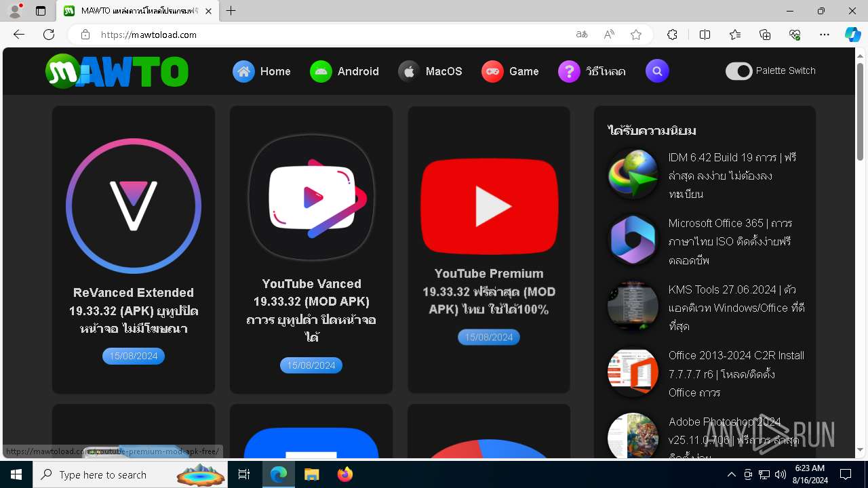The image size is (868, 488).
Task: Open the Game controller icon
Action: click(x=492, y=71)
